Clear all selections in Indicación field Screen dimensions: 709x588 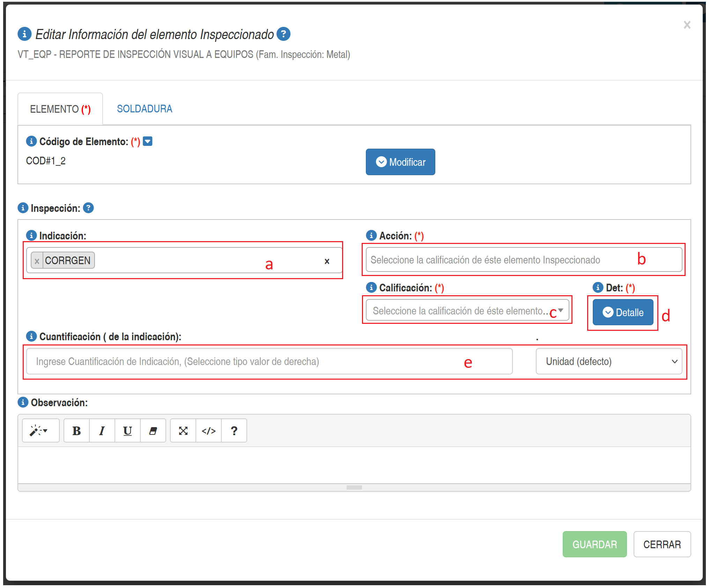click(327, 261)
